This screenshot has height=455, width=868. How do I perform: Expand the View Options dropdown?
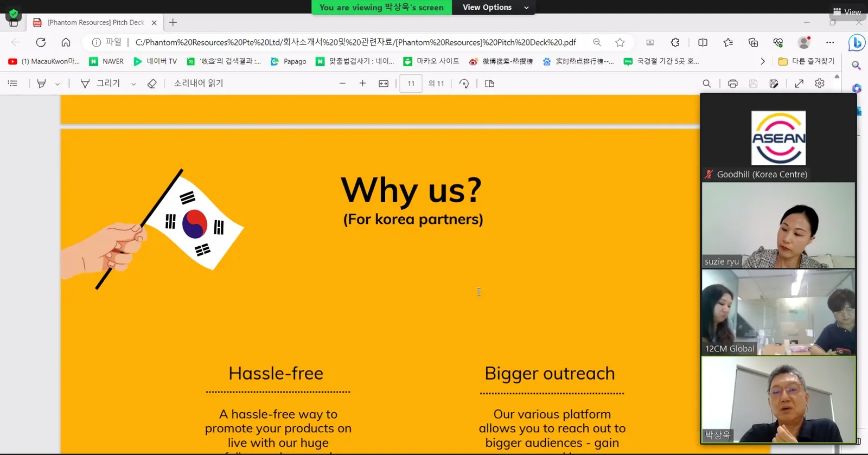pos(495,7)
